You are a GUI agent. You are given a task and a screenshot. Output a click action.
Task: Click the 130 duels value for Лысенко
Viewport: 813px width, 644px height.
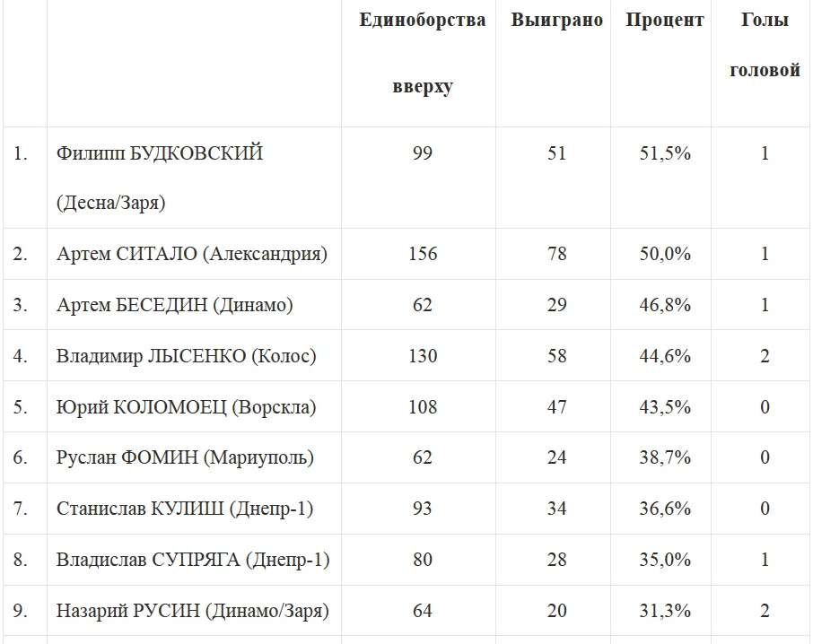422,356
